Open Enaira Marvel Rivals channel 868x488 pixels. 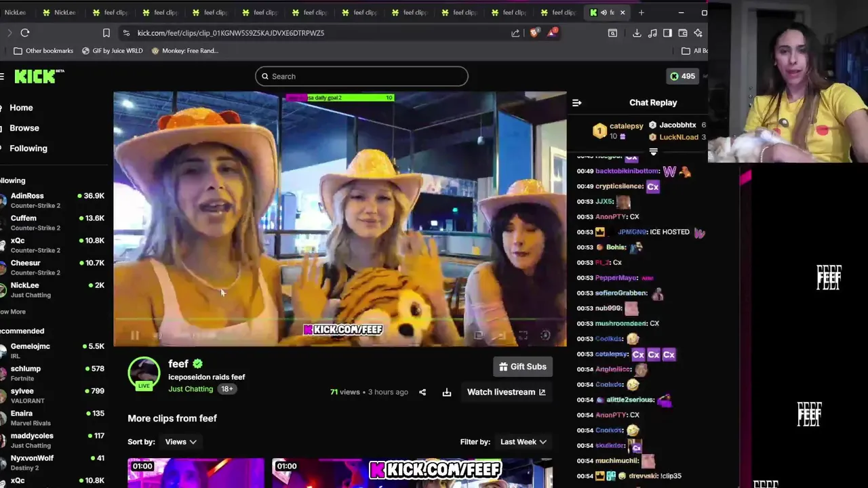53,418
